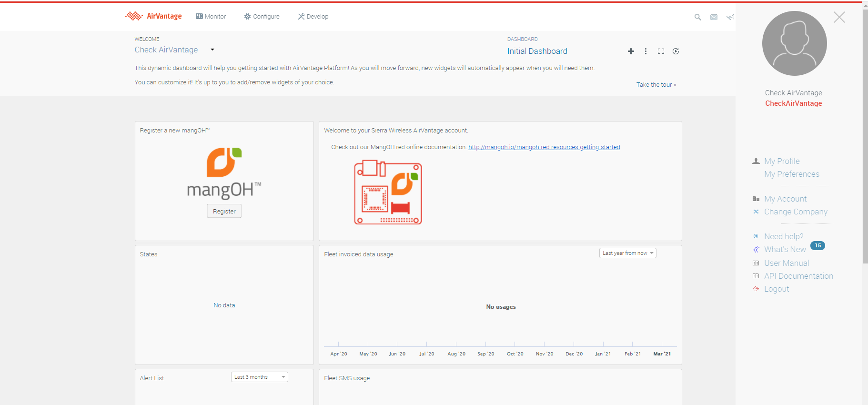868x405 pixels.
Task: Select Change Company
Action: [x=796, y=212]
